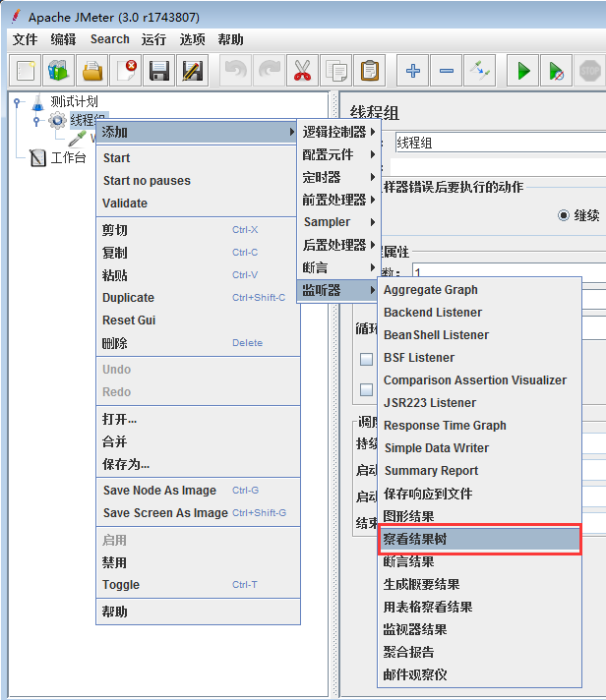Viewport: 606px width, 700px height.
Task: Click the green Start run icon
Action: point(523,71)
